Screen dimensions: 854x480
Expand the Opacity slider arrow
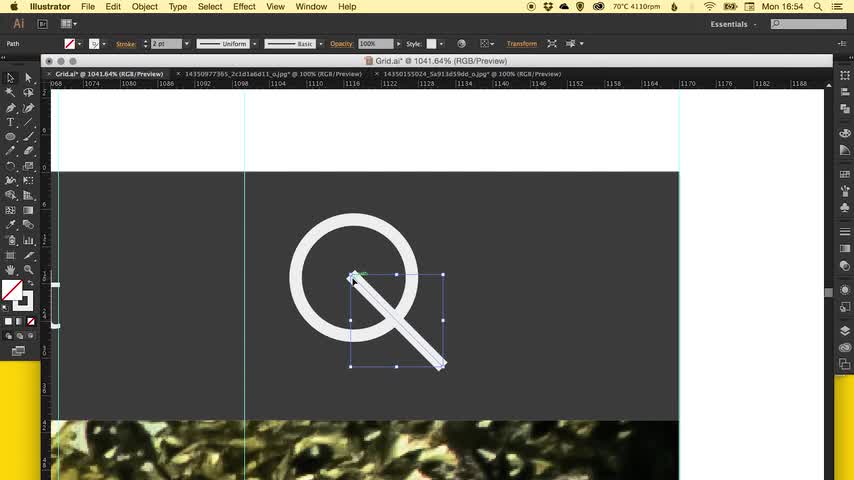[x=398, y=44]
